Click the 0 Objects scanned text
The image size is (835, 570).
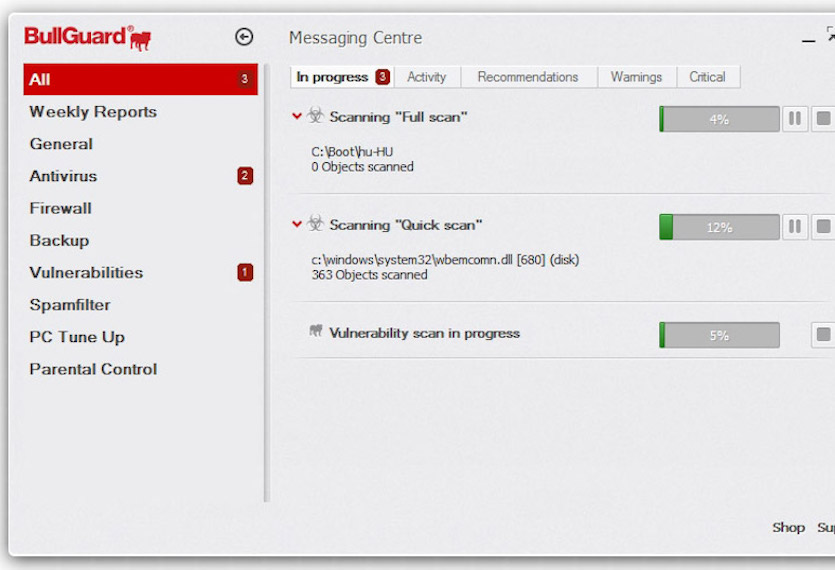tap(363, 167)
